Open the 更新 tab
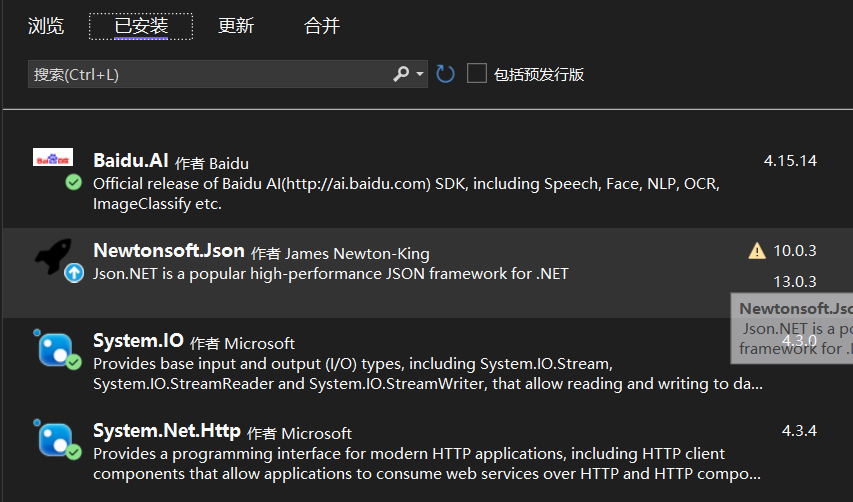This screenshot has width=853, height=502. (x=236, y=26)
